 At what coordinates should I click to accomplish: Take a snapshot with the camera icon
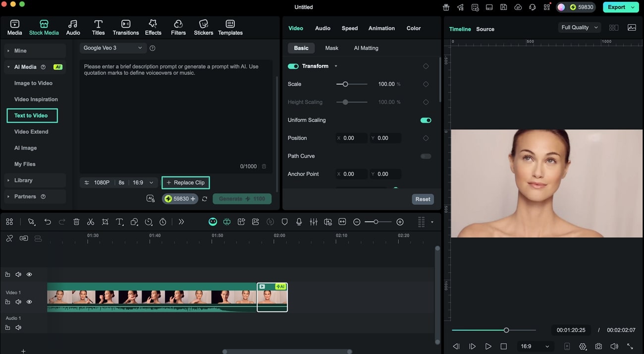(x=598, y=346)
